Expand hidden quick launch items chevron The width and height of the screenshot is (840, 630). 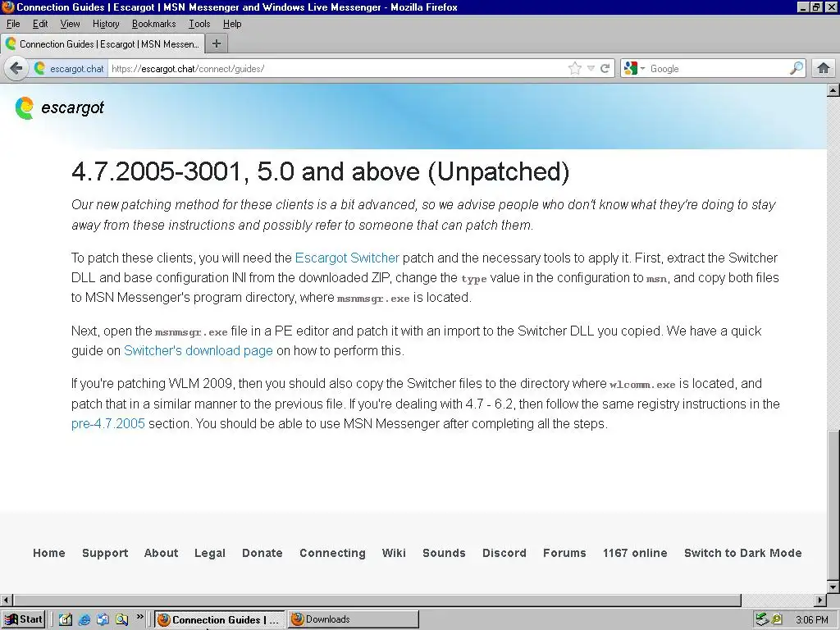[139, 617]
